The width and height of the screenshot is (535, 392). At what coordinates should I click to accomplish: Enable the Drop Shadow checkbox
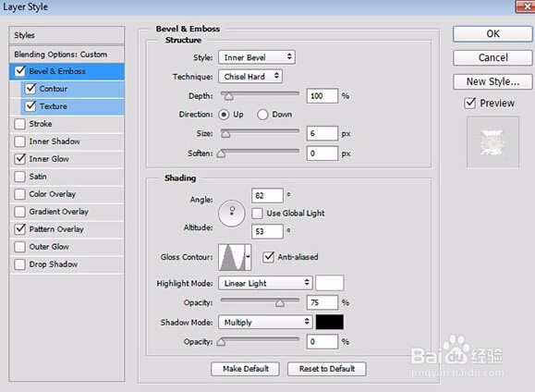coord(19,264)
